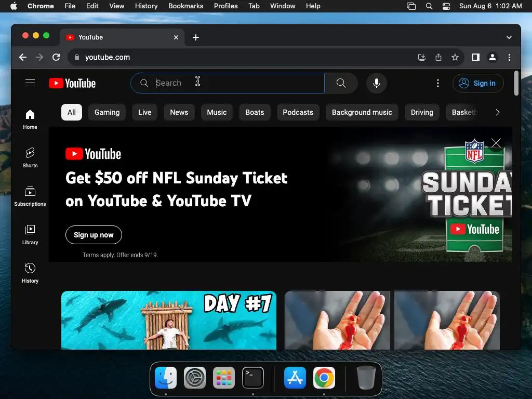Open App Store from the Dock
532x399 pixels.
coord(295,378)
